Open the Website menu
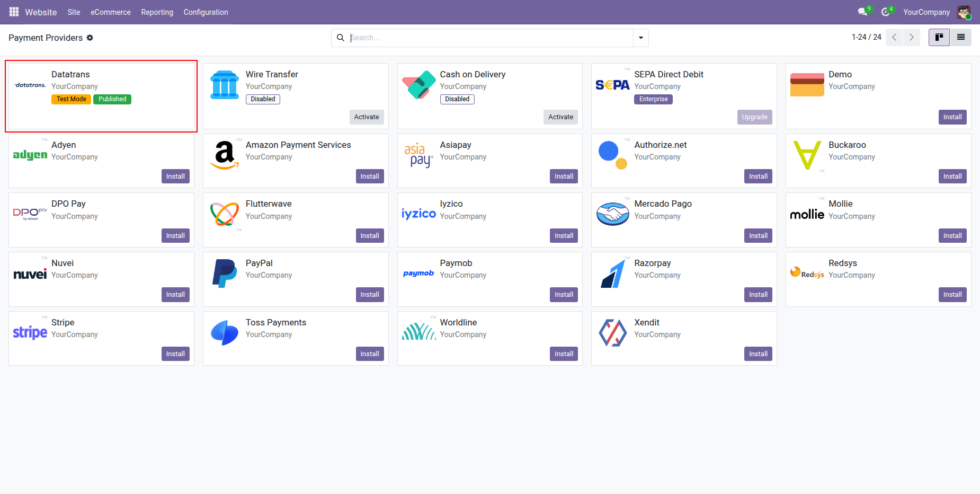980x494 pixels. pos(41,12)
